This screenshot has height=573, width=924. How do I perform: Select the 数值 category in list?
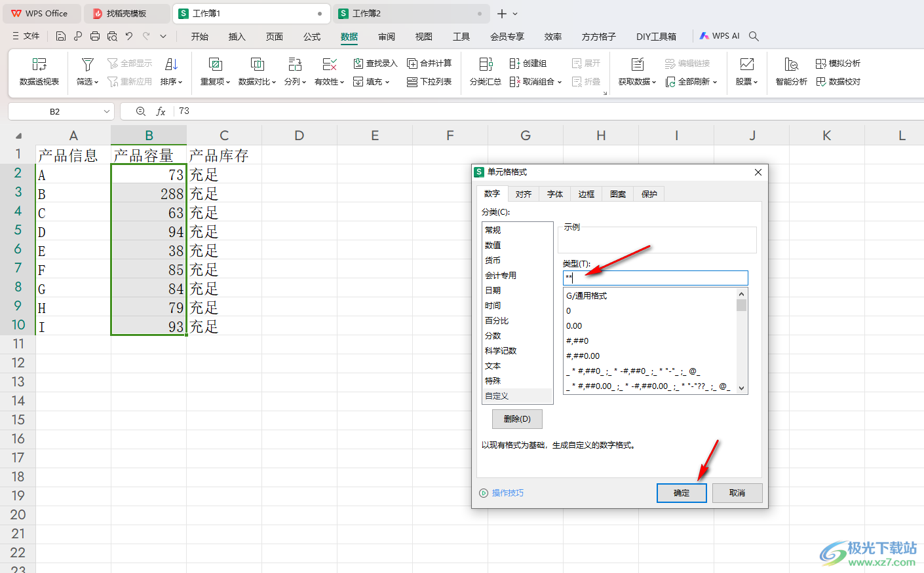(517, 246)
